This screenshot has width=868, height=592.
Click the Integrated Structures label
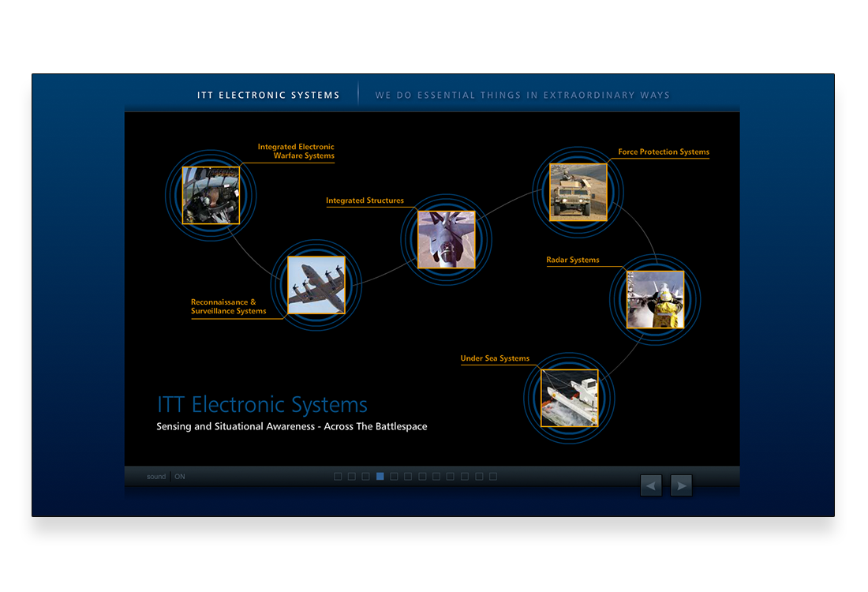[x=365, y=200]
